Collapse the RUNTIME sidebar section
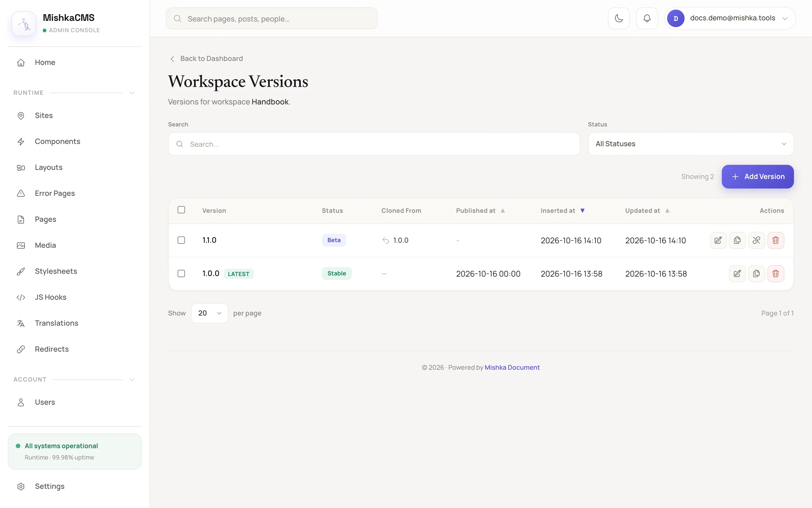 pos(132,93)
